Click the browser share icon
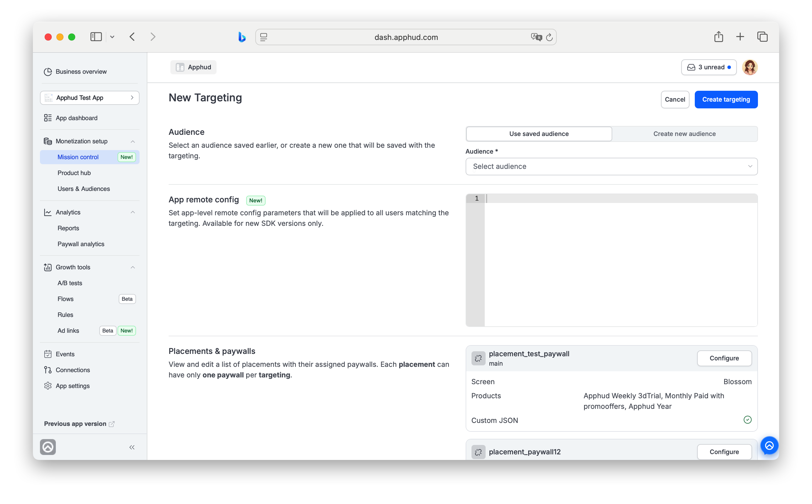 point(719,37)
